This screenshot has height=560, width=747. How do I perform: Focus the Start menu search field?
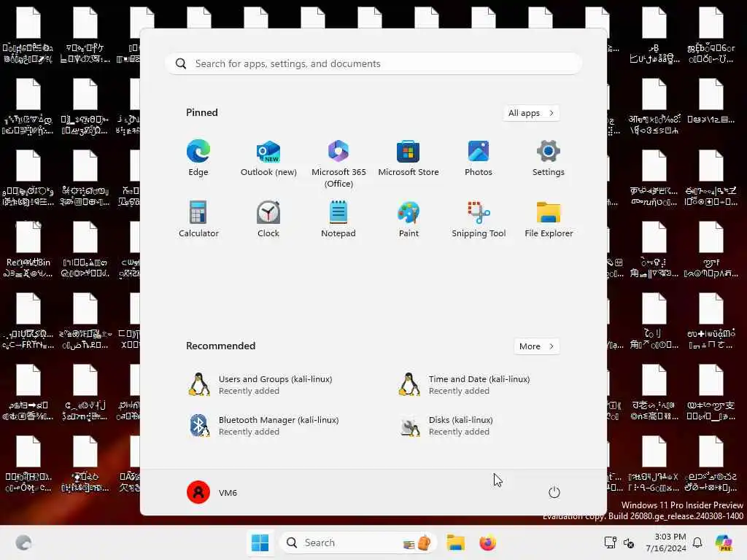373,63
